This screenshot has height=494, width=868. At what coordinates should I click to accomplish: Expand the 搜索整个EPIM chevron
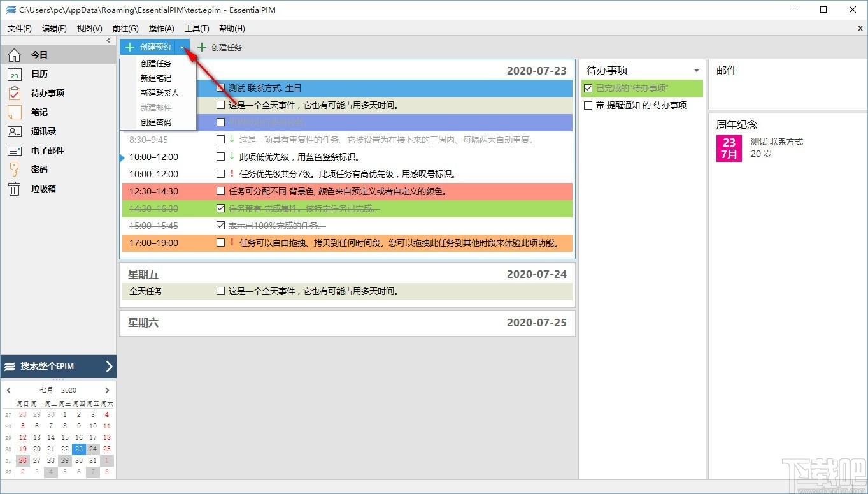[109, 367]
